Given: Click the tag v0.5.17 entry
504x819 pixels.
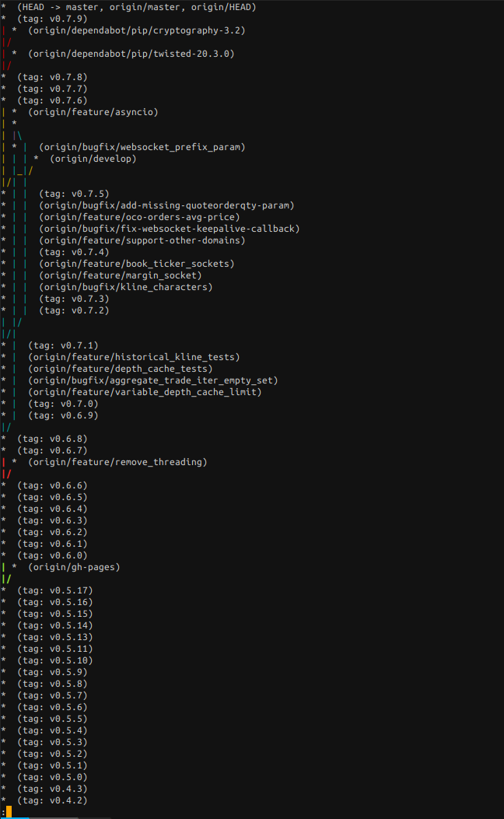Looking at the screenshot, I should (x=54, y=590).
